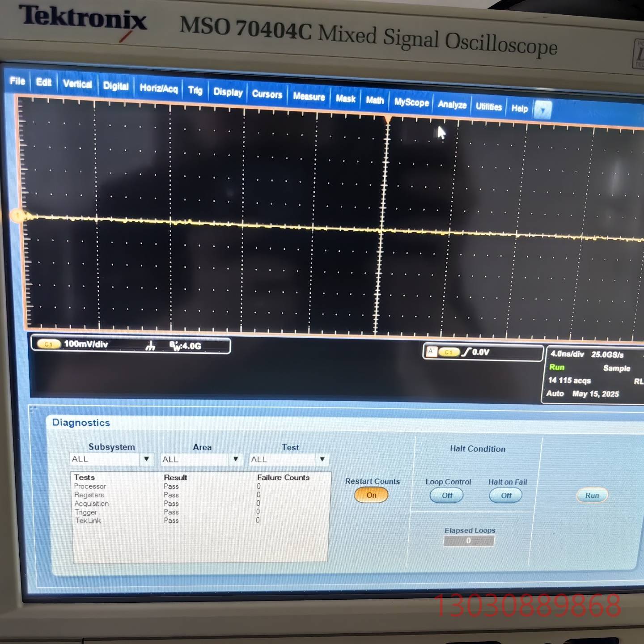Click the Run Sample acquisition status readout

[586, 368]
